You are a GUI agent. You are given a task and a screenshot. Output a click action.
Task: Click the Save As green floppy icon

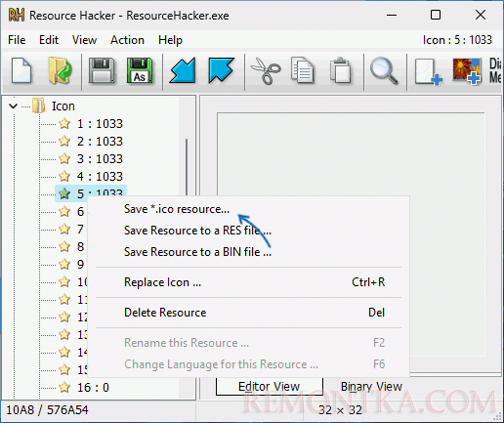click(x=140, y=70)
